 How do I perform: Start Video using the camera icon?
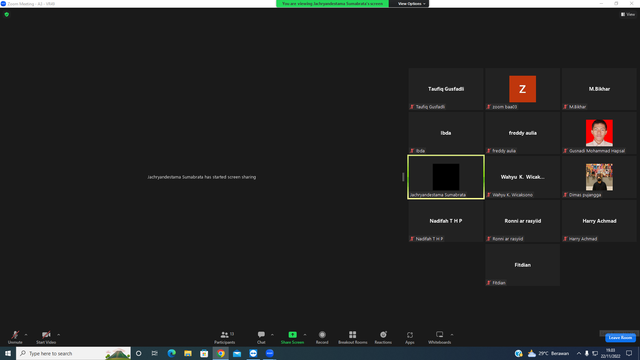(46, 337)
